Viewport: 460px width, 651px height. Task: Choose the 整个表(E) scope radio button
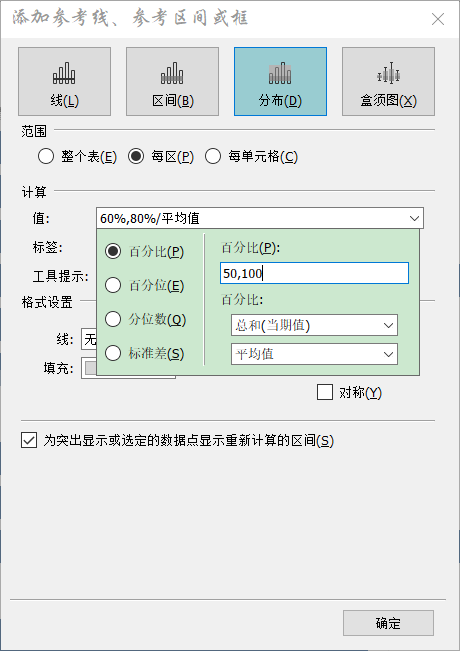click(46, 157)
